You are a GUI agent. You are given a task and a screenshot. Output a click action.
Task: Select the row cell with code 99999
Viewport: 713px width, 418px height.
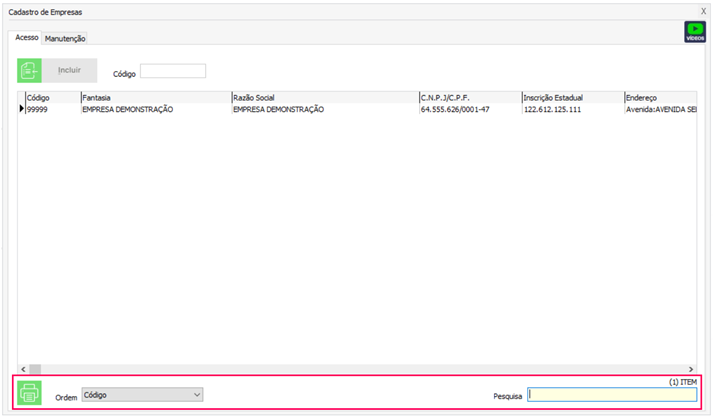point(51,109)
